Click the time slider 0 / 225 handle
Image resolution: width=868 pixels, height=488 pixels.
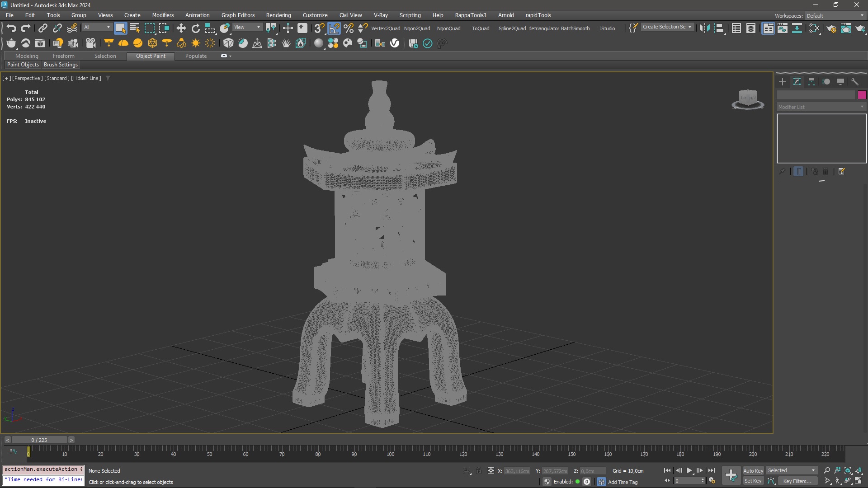pyautogui.click(x=39, y=440)
